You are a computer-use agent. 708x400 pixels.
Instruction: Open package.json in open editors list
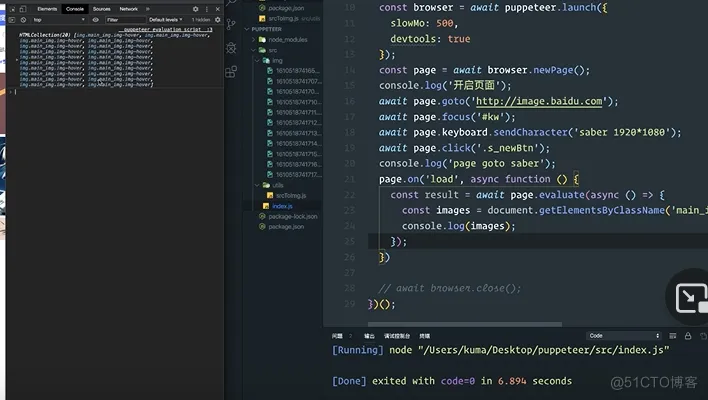(286, 8)
